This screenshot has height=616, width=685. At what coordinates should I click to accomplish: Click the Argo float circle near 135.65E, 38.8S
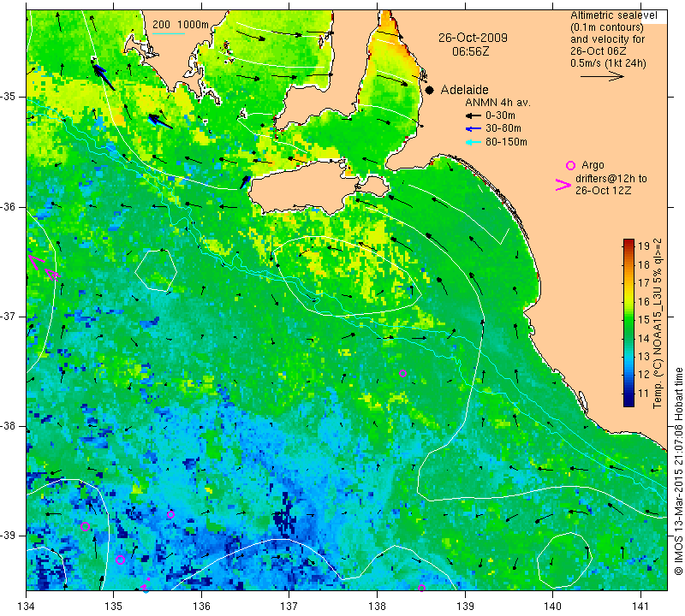click(170, 515)
